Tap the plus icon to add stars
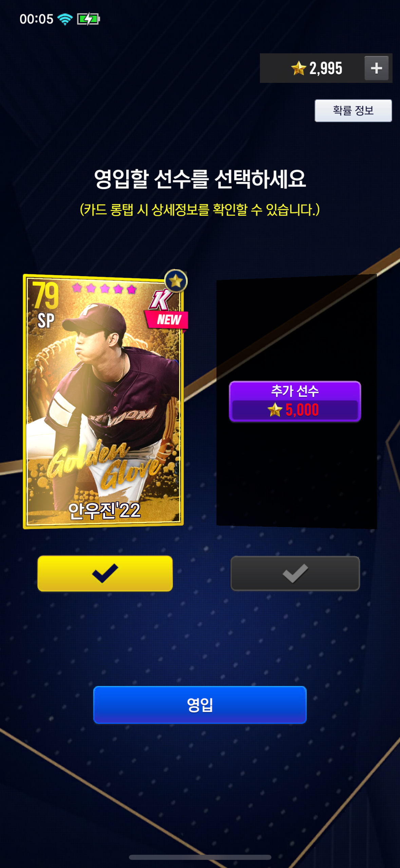 click(x=376, y=68)
